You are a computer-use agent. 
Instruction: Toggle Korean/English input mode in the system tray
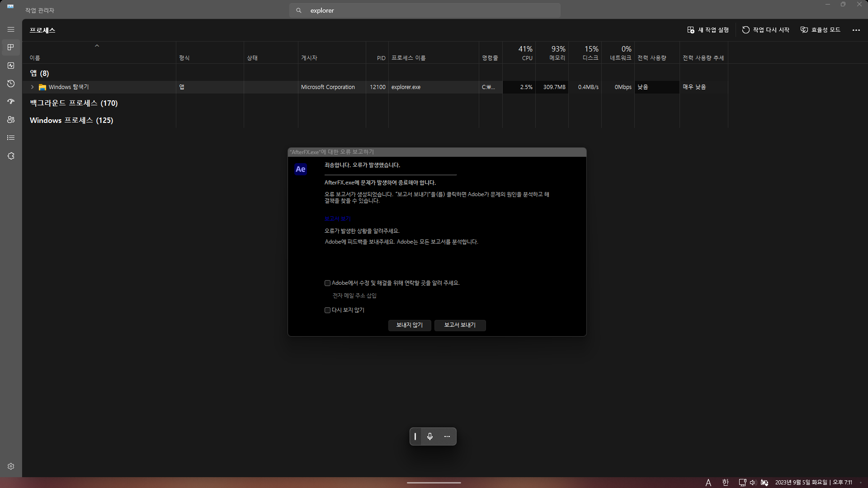pyautogui.click(x=725, y=482)
